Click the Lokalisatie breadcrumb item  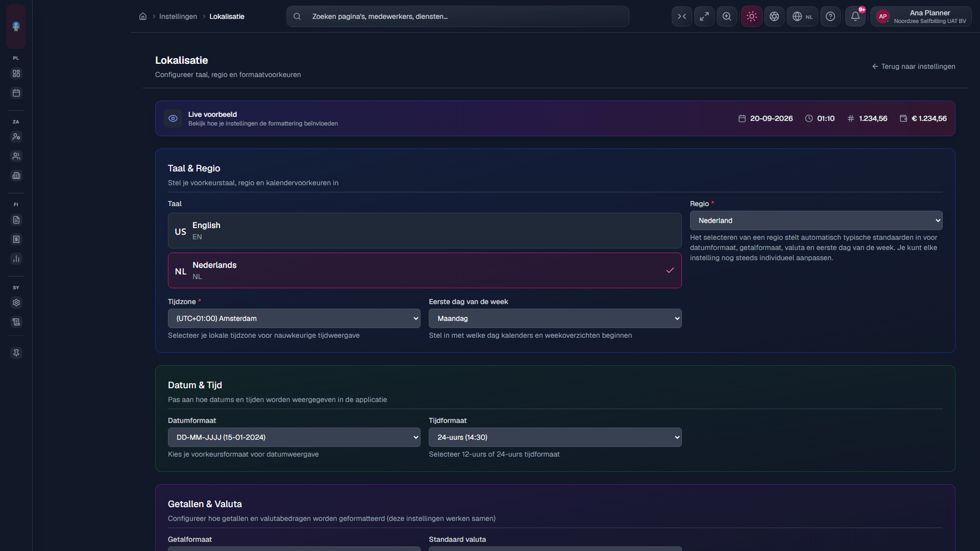click(227, 16)
